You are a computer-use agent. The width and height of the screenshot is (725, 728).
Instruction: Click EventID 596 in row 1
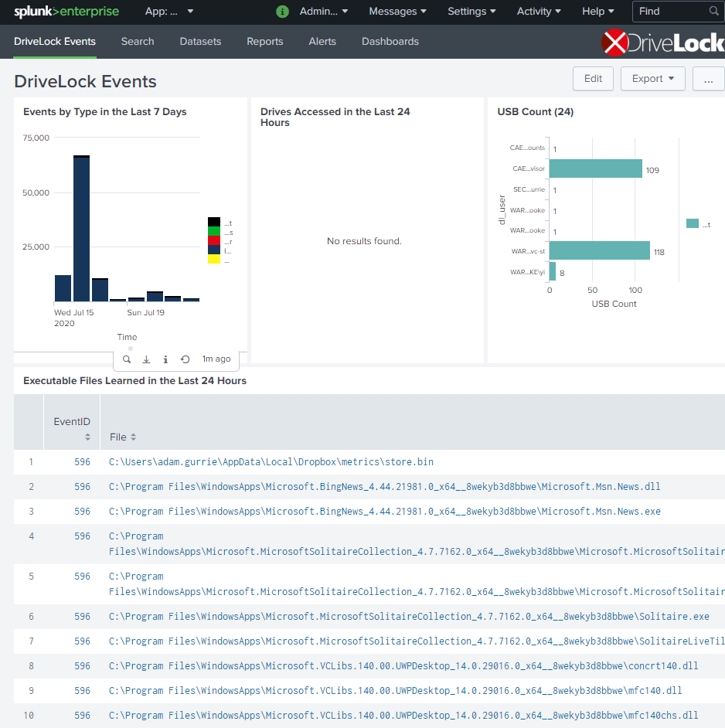pyautogui.click(x=82, y=462)
